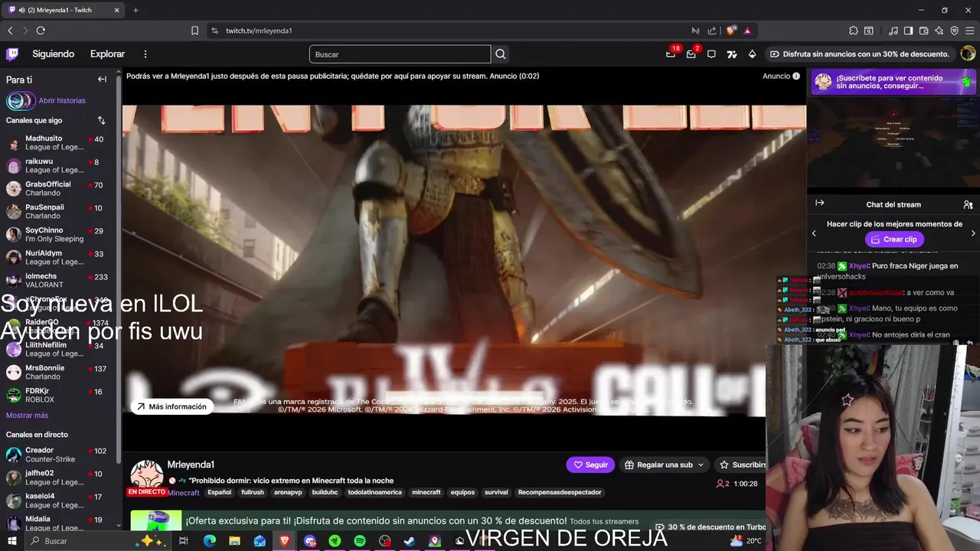Open GrabsOfficial channel in the sidebar

(x=57, y=188)
